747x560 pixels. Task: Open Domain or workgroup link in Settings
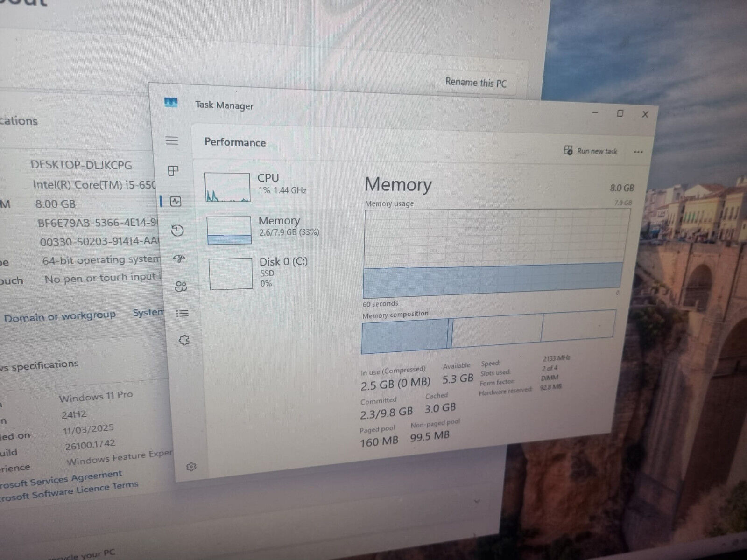point(60,317)
